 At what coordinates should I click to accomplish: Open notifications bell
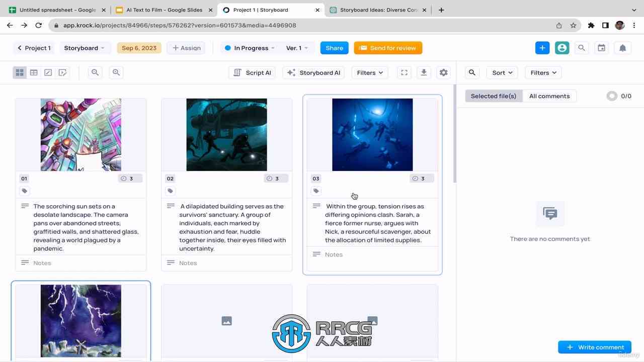[622, 48]
